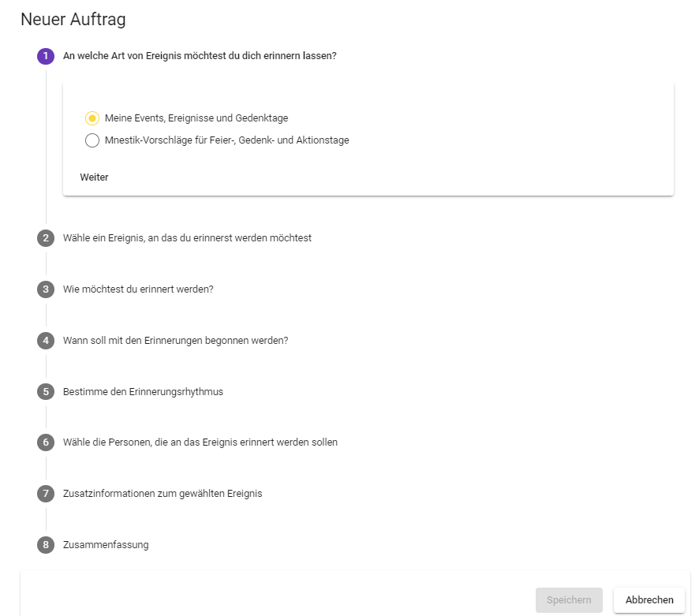The image size is (699, 616).
Task: Click the step 7 number circle
Action: point(46,494)
